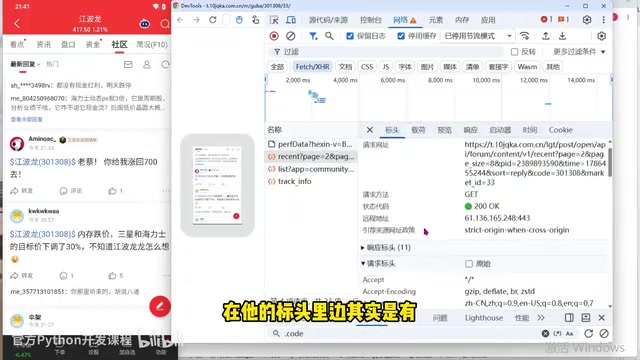Screen dimensions: 640x360
Task: Select the perfData?hexin-v request row
Action: click(x=311, y=144)
